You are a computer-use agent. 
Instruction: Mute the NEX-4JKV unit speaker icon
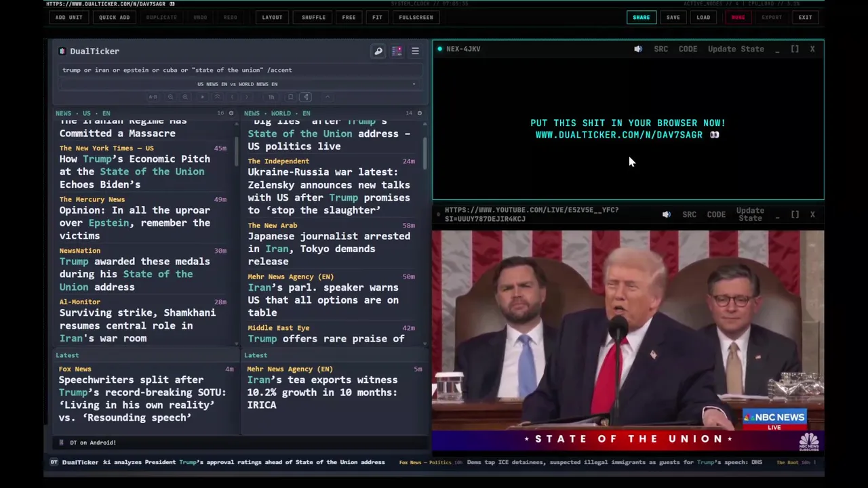638,49
